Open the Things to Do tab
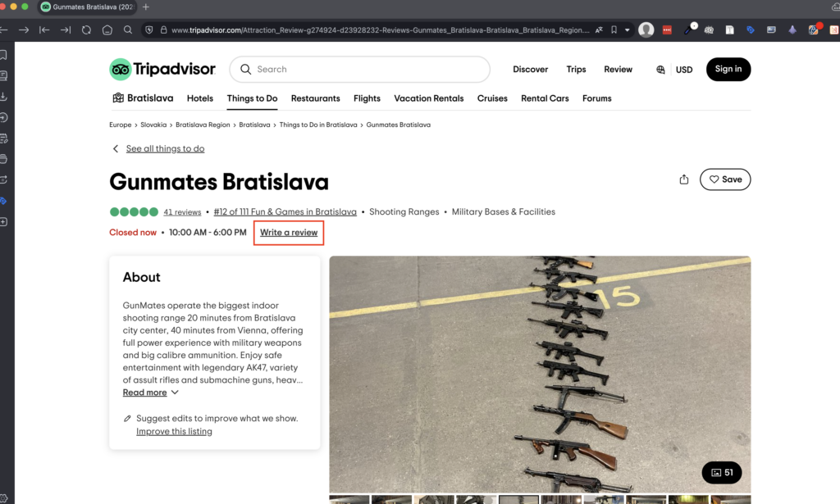840x504 pixels. (252, 98)
